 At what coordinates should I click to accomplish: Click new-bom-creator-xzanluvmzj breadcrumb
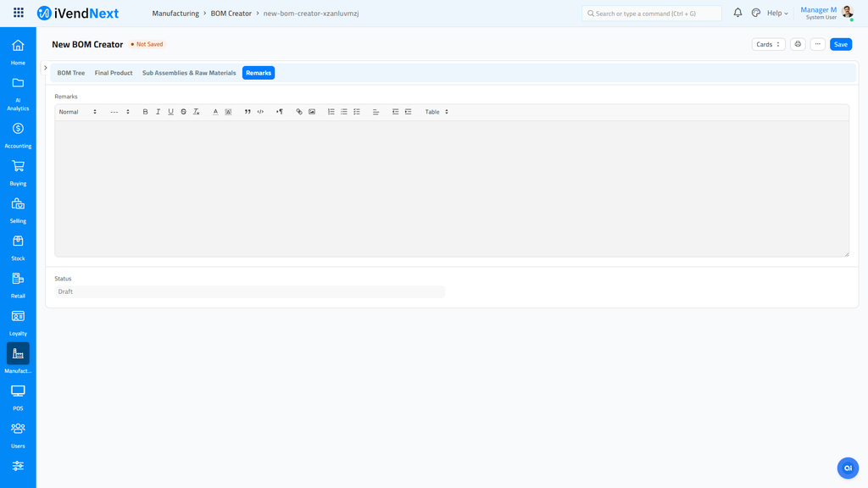[x=311, y=14]
